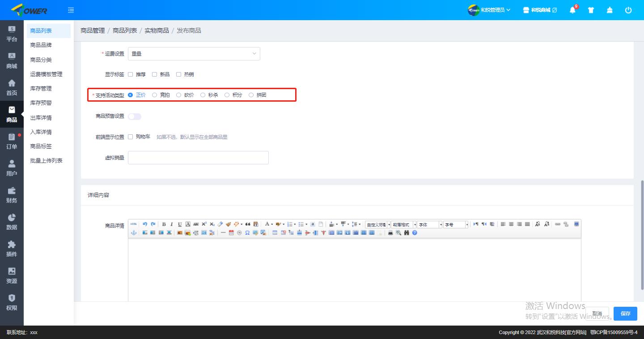Open 运费模板管理 in the submenu
This screenshot has width=644, height=339.
point(46,74)
